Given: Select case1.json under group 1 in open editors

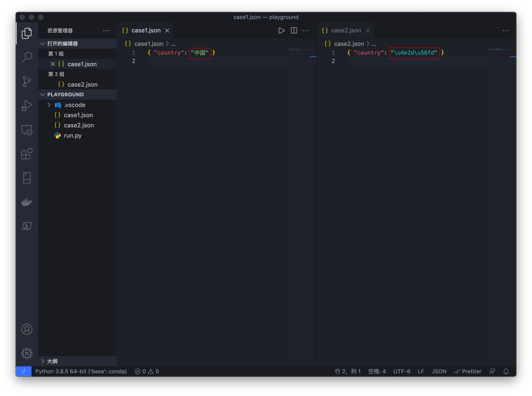Looking at the screenshot, I should click(x=77, y=64).
